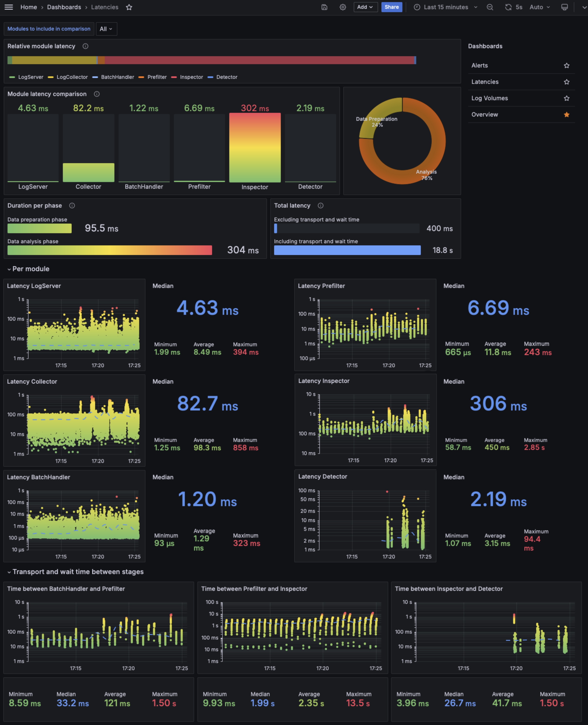Click the 18.8 s total latency value
The height and width of the screenshot is (725, 588).
(442, 250)
